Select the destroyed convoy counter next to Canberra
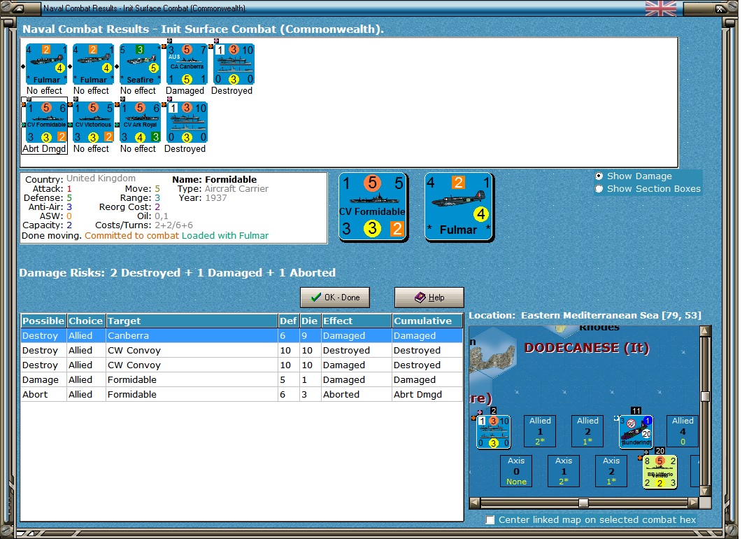This screenshot has width=756, height=539. pyautogui.click(x=234, y=64)
